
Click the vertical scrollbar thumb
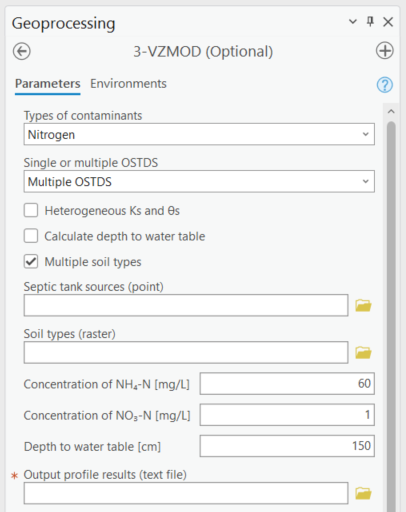click(391, 316)
